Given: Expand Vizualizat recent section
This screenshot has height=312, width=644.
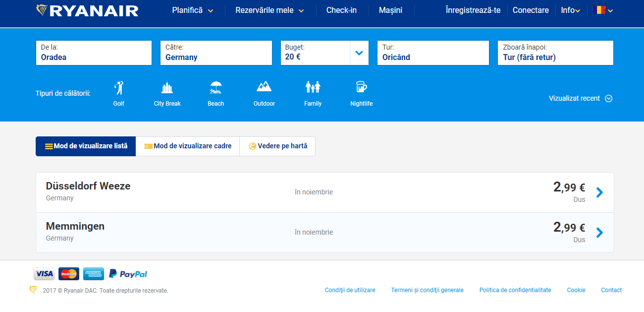Looking at the screenshot, I should 581,98.
